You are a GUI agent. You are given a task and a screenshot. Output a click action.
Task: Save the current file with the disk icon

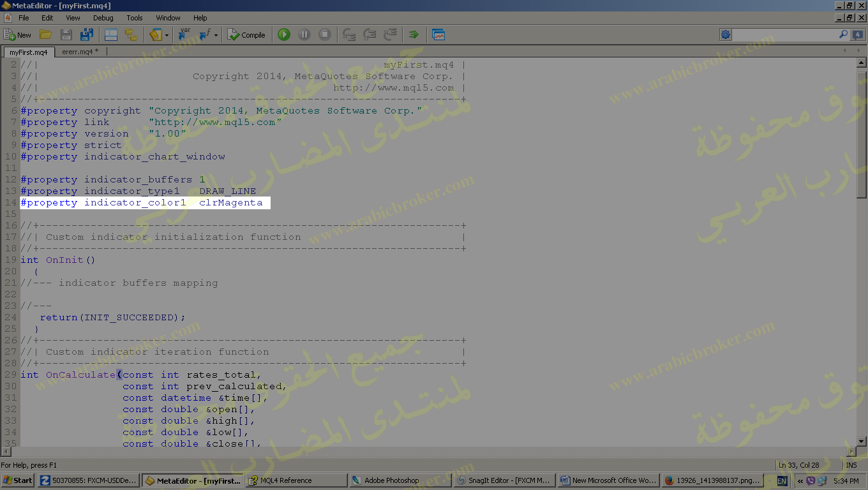[x=66, y=35]
